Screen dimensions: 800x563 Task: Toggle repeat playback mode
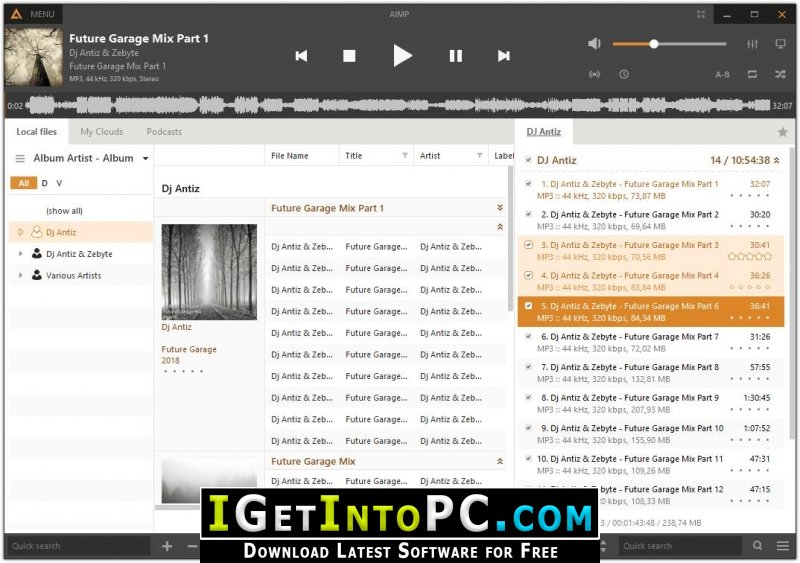tap(752, 75)
